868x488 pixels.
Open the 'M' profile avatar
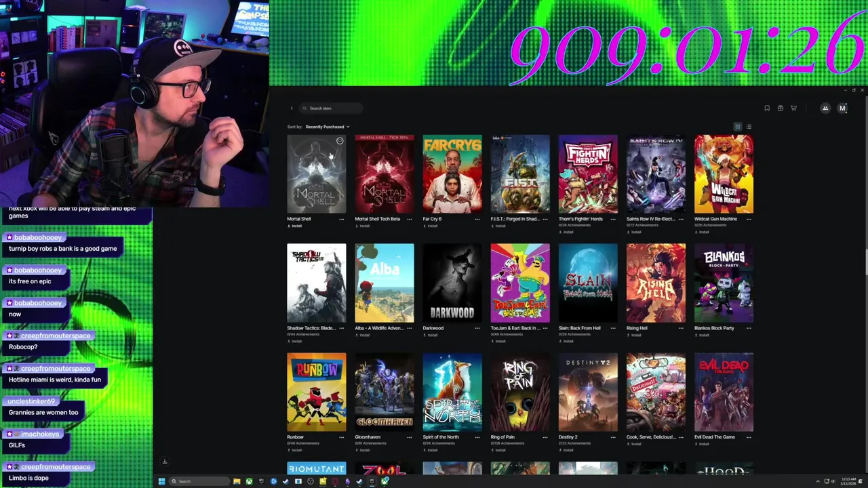(843, 108)
